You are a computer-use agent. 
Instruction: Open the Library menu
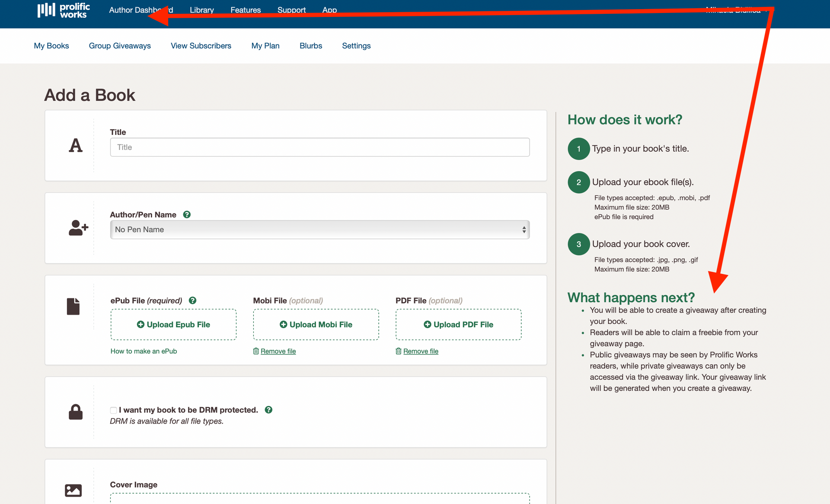(201, 10)
